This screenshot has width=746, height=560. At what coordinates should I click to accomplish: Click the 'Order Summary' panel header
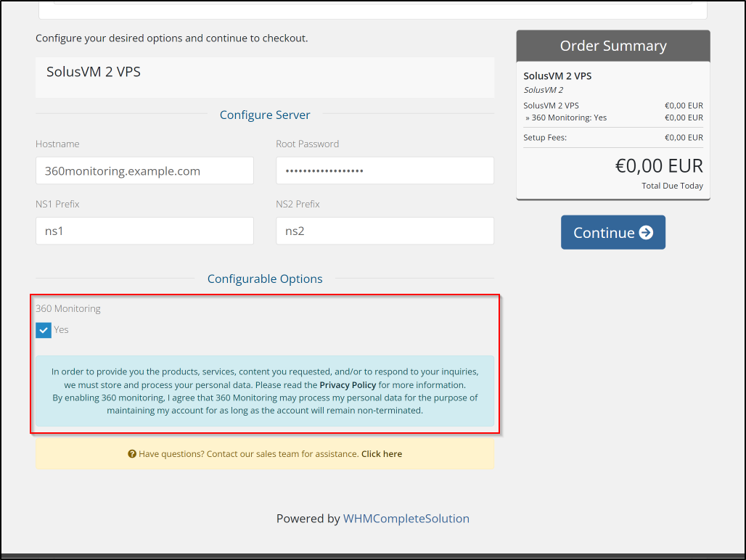[x=613, y=46]
